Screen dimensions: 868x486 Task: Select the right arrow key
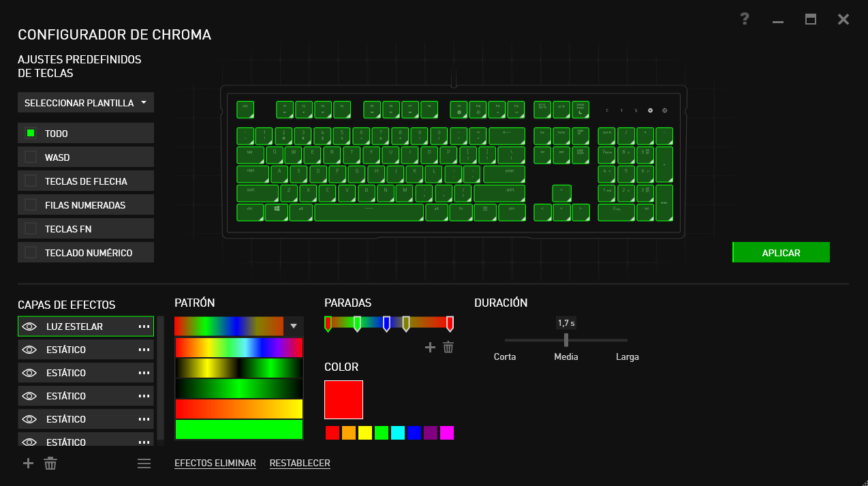point(580,212)
